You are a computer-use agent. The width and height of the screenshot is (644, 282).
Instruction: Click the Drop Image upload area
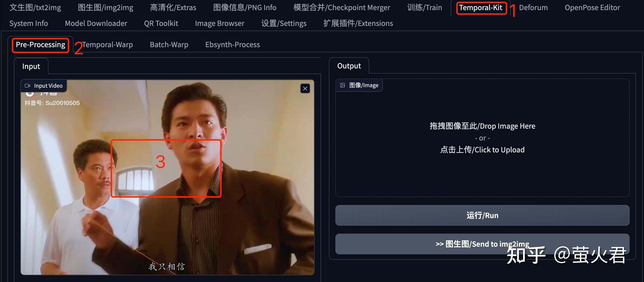click(482, 138)
